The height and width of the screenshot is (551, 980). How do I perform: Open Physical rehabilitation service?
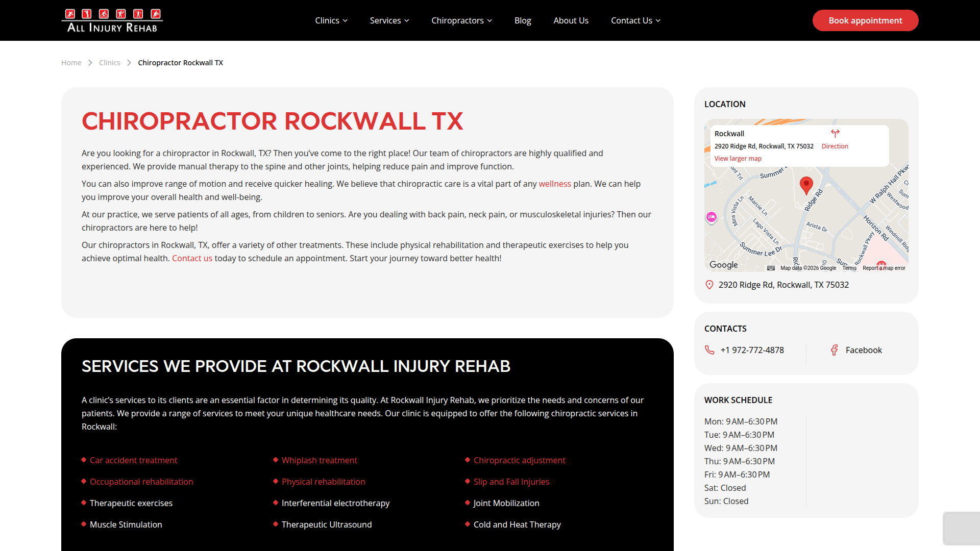pos(324,482)
